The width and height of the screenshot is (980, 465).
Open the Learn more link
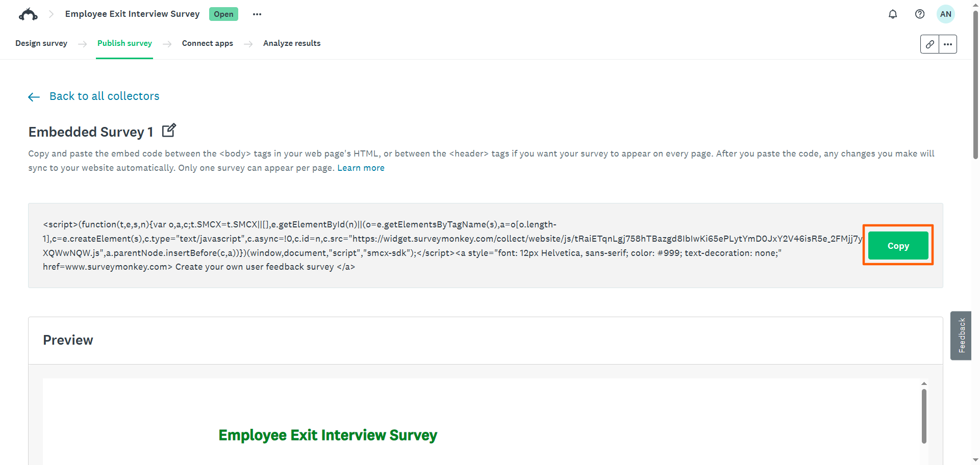coord(361,168)
